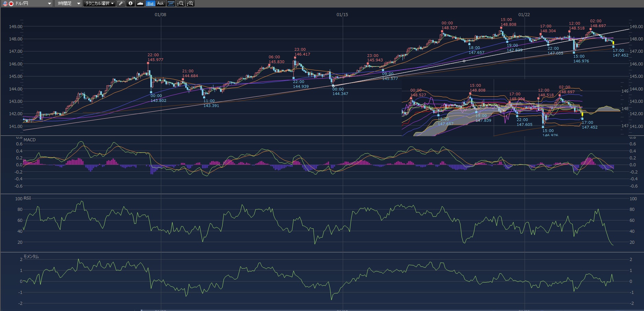Click the inset Ichimoku cloud chart thumbnail
Image resolution: width=644 pixels, height=311 pixels.
click(x=511, y=108)
